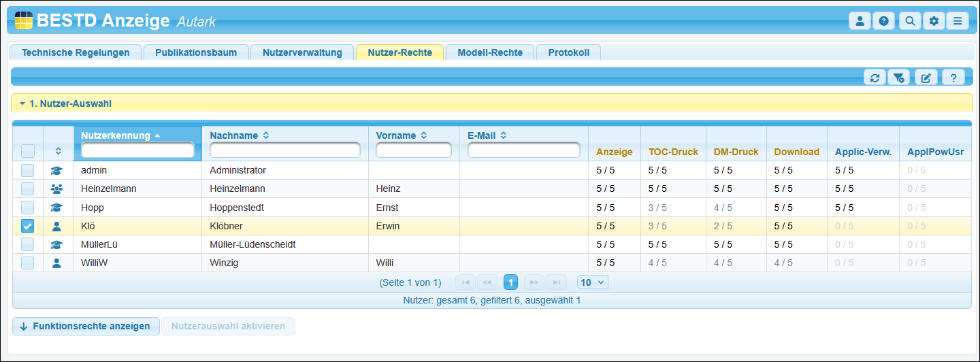980x362 pixels.
Task: Click the edit pencil icon in toolbar
Action: tap(926, 78)
